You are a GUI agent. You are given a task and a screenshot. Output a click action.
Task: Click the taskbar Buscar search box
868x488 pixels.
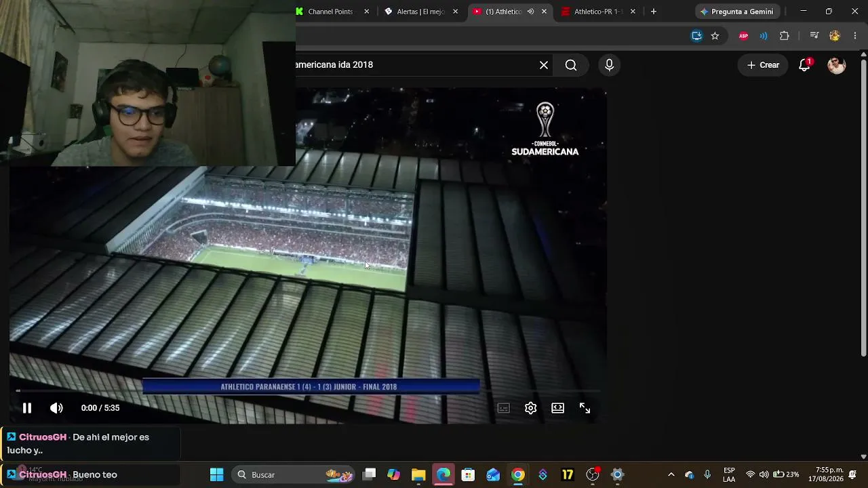[294, 474]
